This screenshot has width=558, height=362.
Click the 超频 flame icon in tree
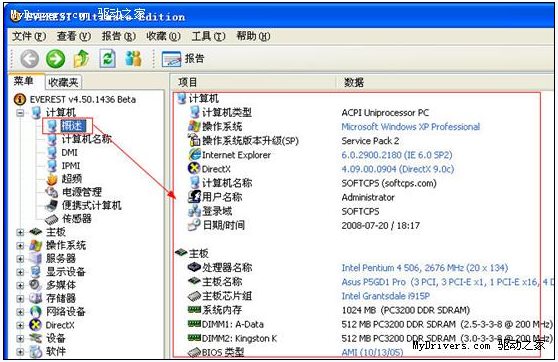[x=52, y=179]
